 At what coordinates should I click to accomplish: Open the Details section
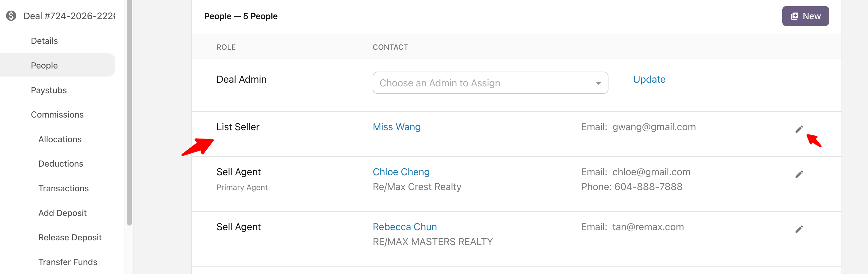pyautogui.click(x=44, y=41)
